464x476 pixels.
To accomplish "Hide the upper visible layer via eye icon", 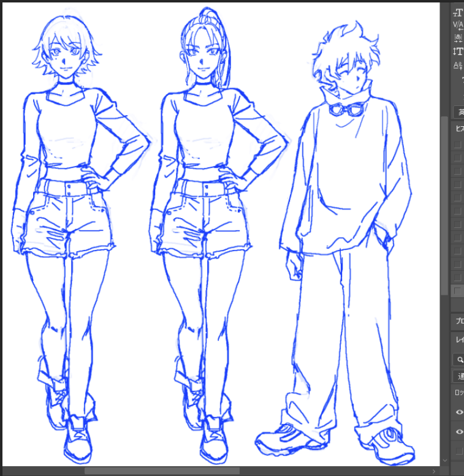I will pos(460,412).
